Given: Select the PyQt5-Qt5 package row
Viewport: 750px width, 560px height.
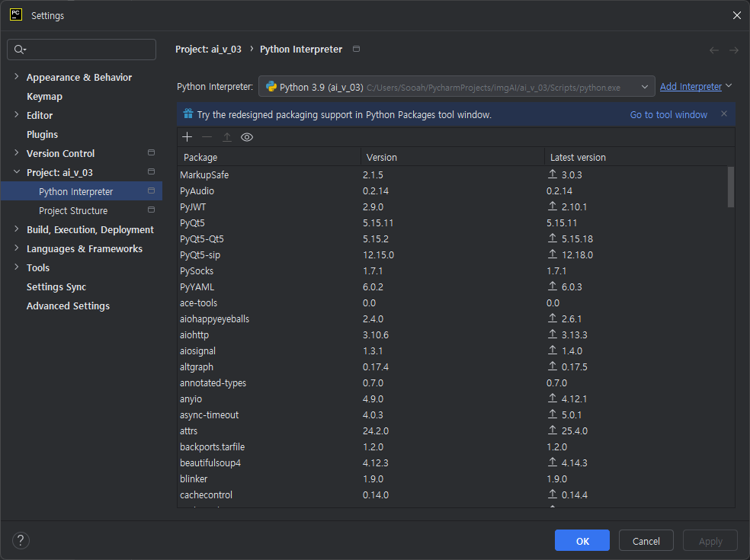Looking at the screenshot, I should coord(453,238).
